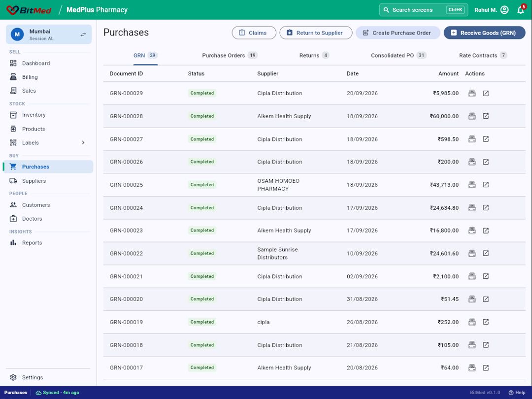Print GRN-000017 document
This screenshot has height=399, width=532.
tap(472, 368)
